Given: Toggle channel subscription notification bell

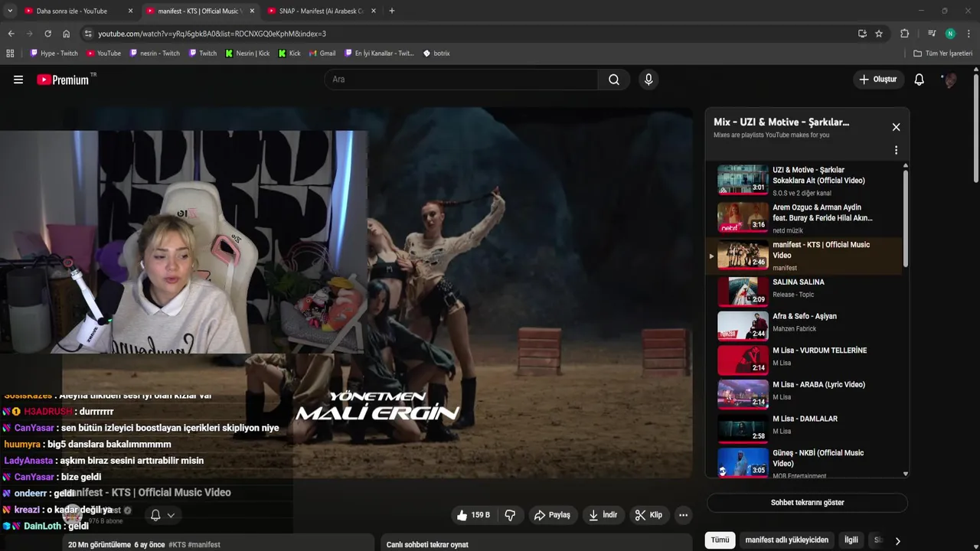Looking at the screenshot, I should tap(155, 515).
